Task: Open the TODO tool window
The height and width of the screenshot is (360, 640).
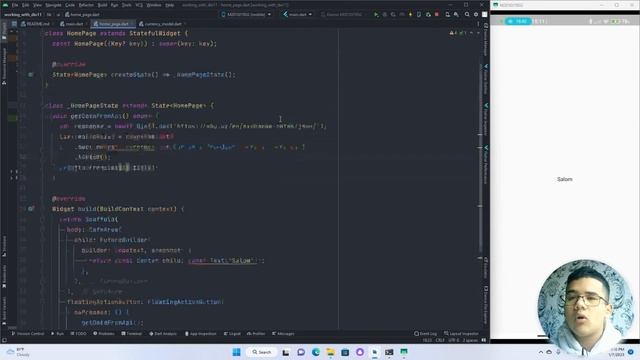Action: [x=78, y=333]
